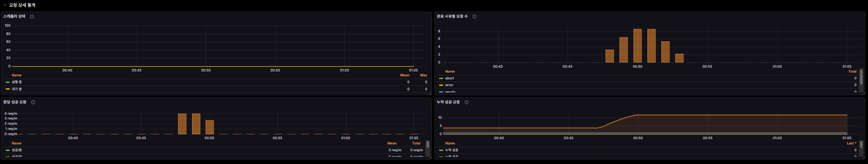The image size is (868, 164).
Task: Sort 완료 사유별 요청 수 legend by Total header
Action: click(852, 71)
